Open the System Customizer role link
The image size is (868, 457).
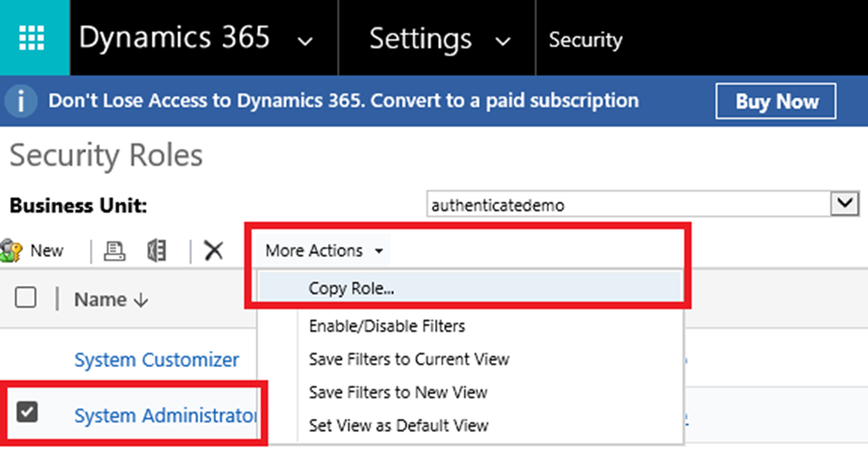click(x=157, y=359)
